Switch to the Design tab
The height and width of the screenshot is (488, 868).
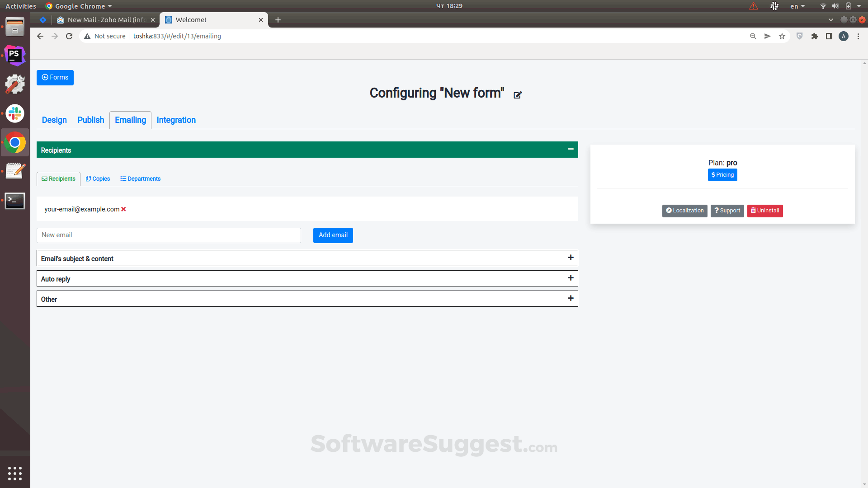(54, 120)
